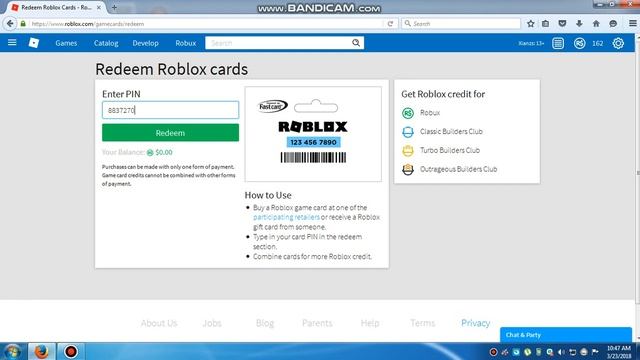Viewport: 640px width, 360px height.
Task: Click the Outrageous Builders Club hat icon
Action: [408, 169]
